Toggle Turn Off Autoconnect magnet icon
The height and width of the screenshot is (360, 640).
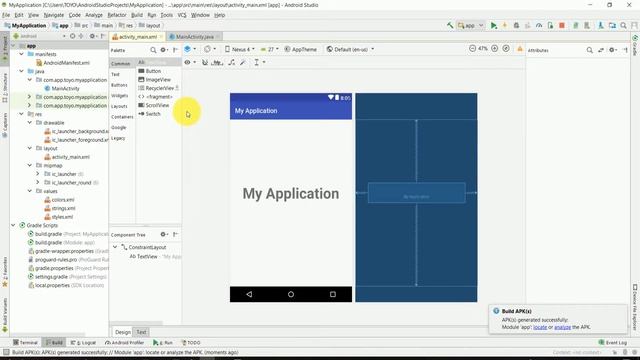pos(205,62)
